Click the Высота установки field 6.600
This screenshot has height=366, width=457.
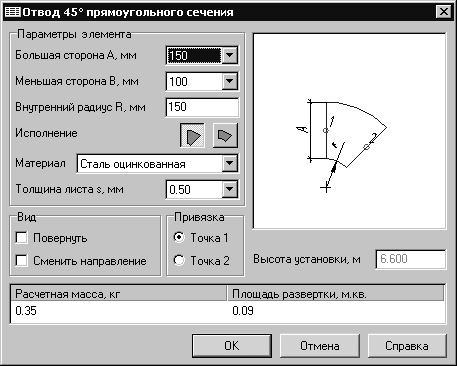coord(411,259)
